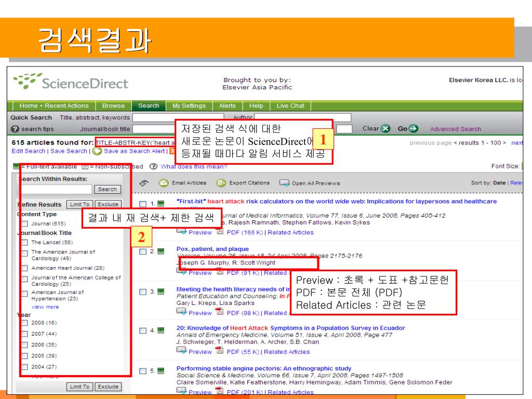The height and width of the screenshot is (399, 532).
Task: Expand journal list with view more link
Action: click(45, 307)
